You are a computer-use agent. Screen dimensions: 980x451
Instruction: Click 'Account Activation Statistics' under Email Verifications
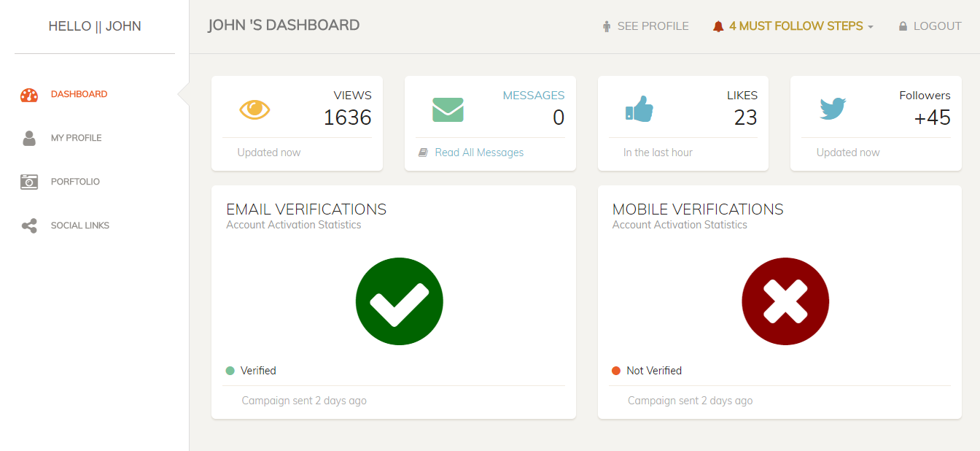click(x=294, y=225)
